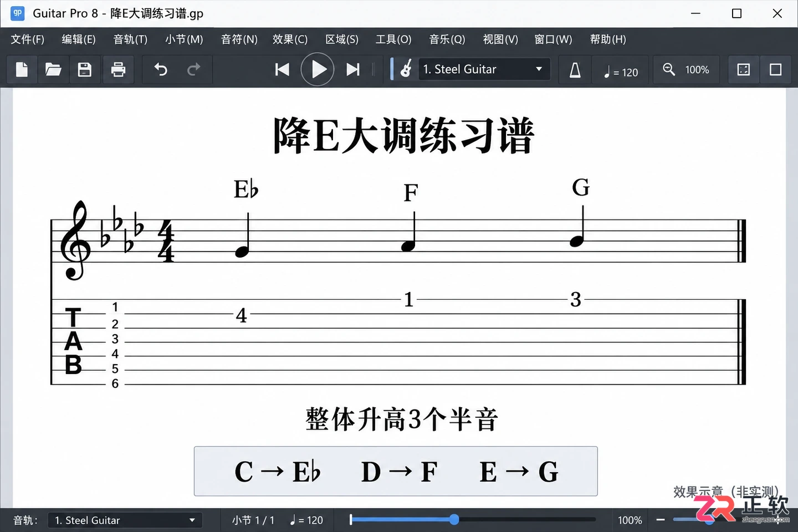798x532 pixels.
Task: Click the zoom magnifier icon
Action: (669, 69)
